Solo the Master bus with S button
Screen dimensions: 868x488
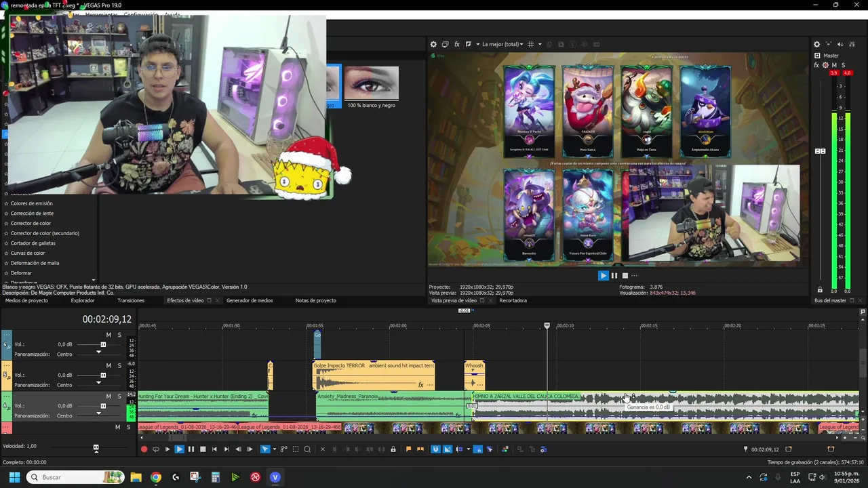tap(844, 65)
